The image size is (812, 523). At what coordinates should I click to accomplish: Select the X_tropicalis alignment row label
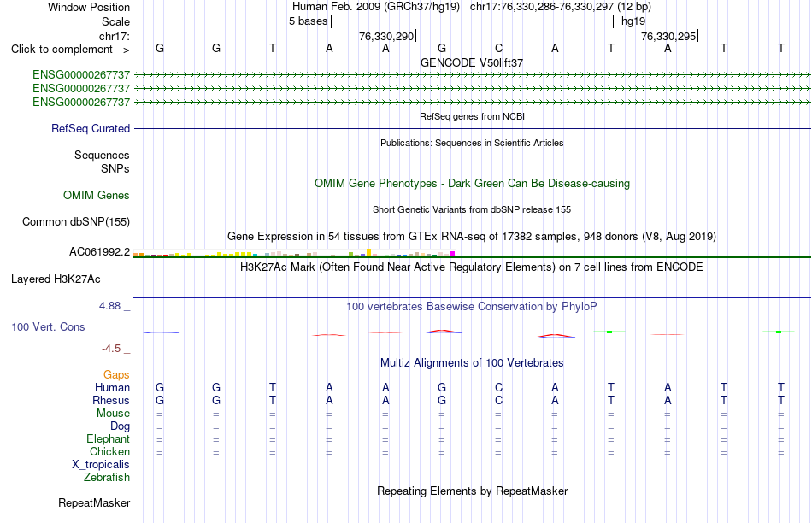tap(101, 465)
